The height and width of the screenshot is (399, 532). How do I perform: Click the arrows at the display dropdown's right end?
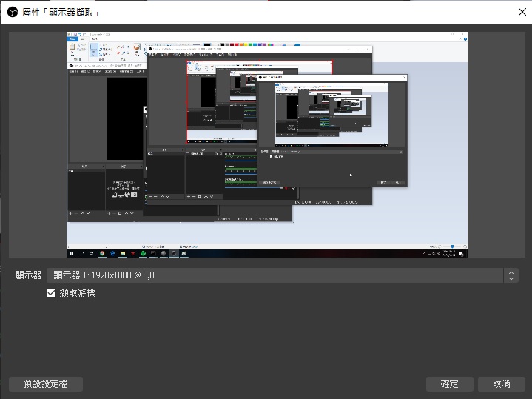[x=510, y=275]
